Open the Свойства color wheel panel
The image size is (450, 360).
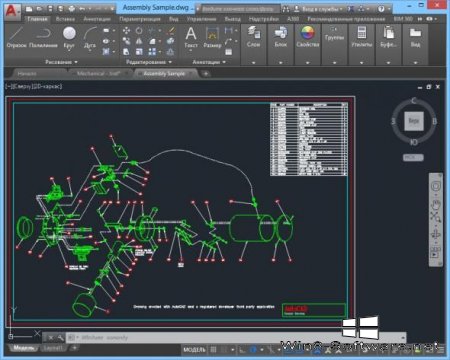(x=307, y=37)
